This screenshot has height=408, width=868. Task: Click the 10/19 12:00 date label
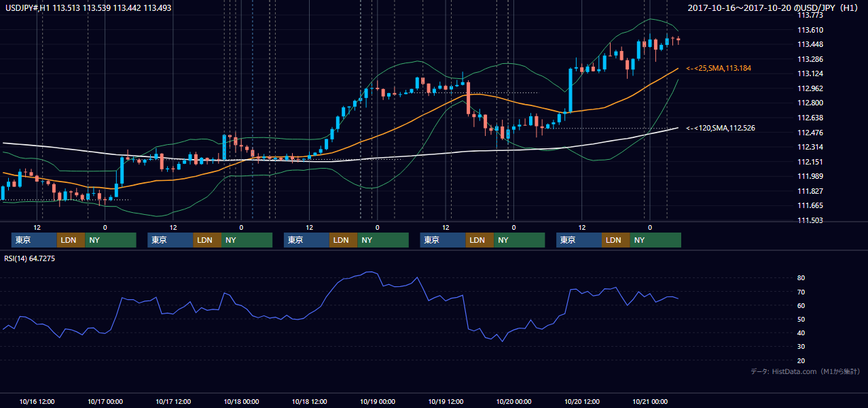click(446, 401)
